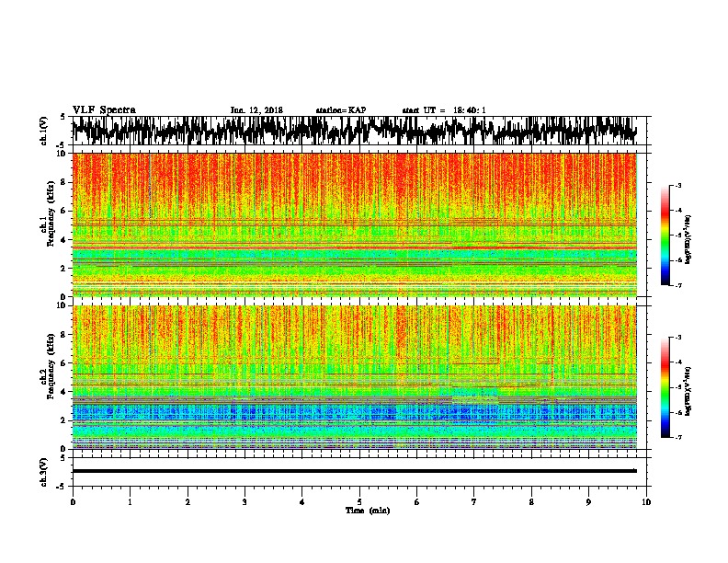Click the '-3' label on the ch.1 color bar
728x563 pixels.
pos(678,186)
